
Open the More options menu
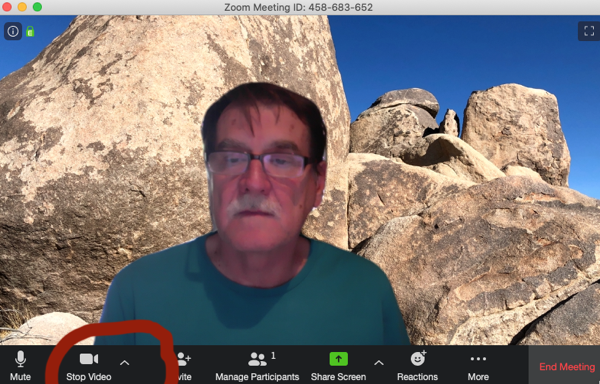pyautogui.click(x=478, y=366)
